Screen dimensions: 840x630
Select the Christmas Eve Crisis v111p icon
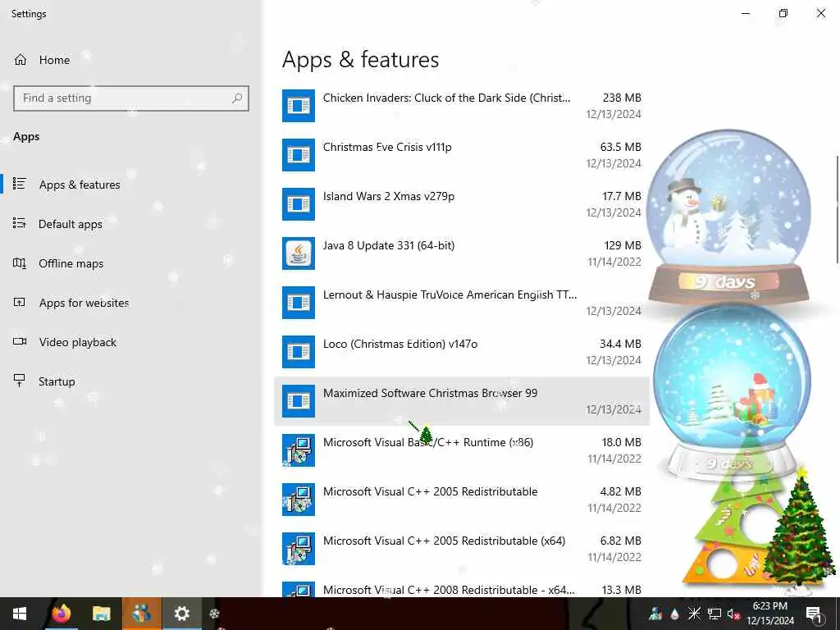pos(299,155)
